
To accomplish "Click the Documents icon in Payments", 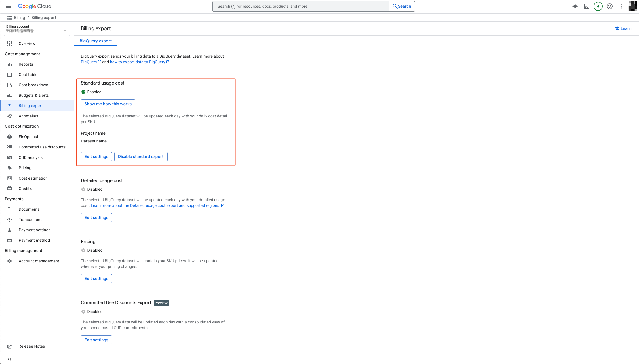I will click(x=9, y=209).
